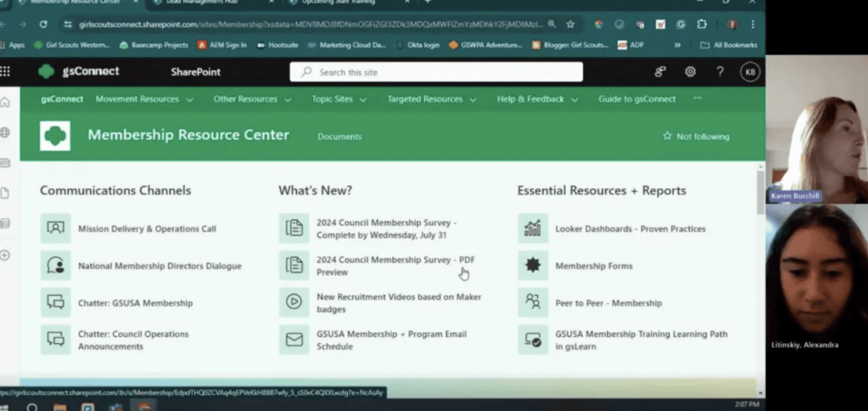Open 2024 Council Membership Survey PDF Preview
The width and height of the screenshot is (868, 411).
coord(395,266)
